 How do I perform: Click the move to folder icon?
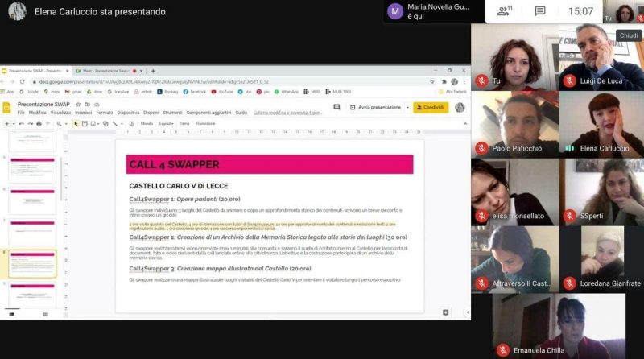[x=88, y=105]
